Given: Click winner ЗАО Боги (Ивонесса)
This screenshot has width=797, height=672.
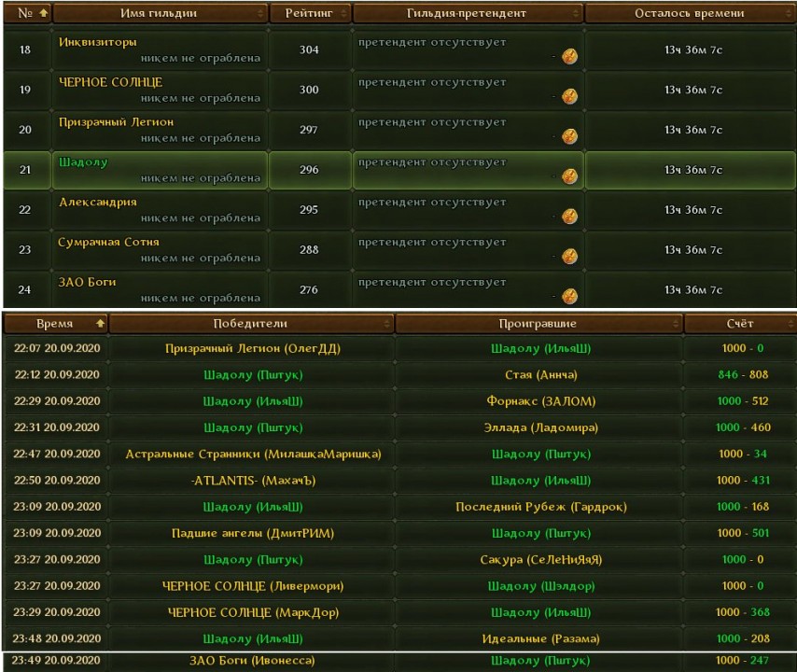Looking at the screenshot, I should pos(252,661).
